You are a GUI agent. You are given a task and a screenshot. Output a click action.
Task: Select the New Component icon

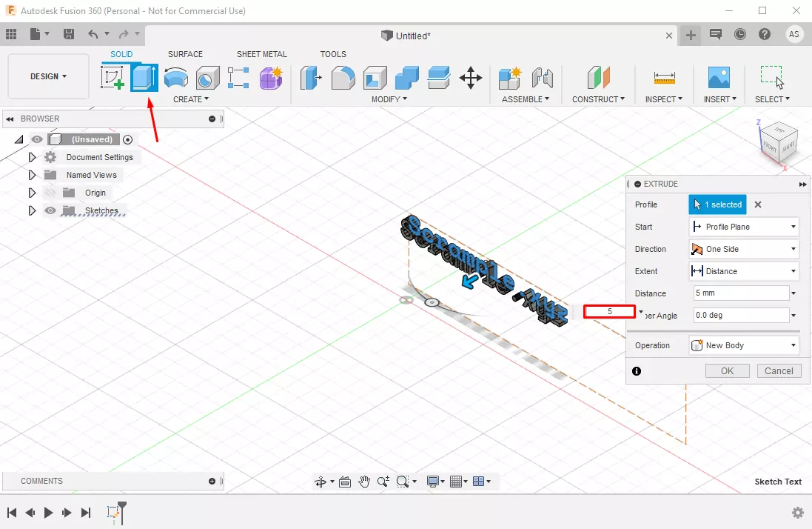(510, 78)
